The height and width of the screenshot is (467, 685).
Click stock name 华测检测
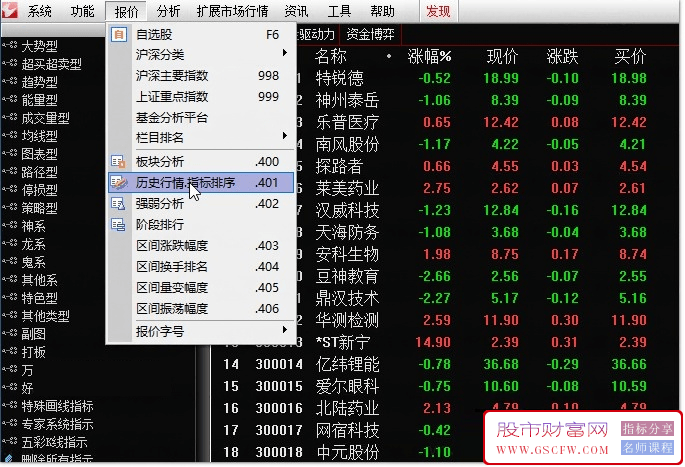tap(347, 320)
